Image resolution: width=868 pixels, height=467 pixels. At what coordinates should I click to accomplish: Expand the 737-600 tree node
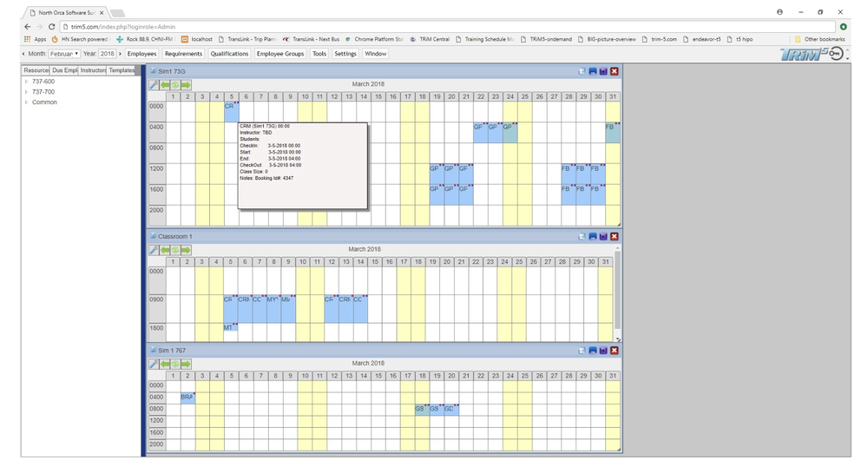26,82
